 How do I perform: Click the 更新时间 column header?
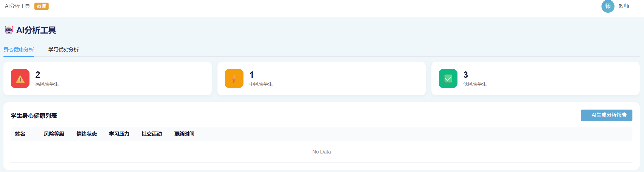click(184, 134)
